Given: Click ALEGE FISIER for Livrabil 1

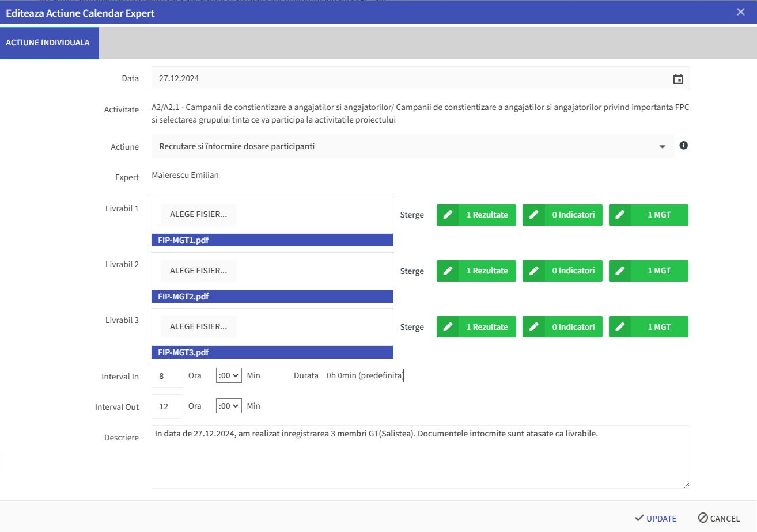Looking at the screenshot, I should tap(198, 215).
